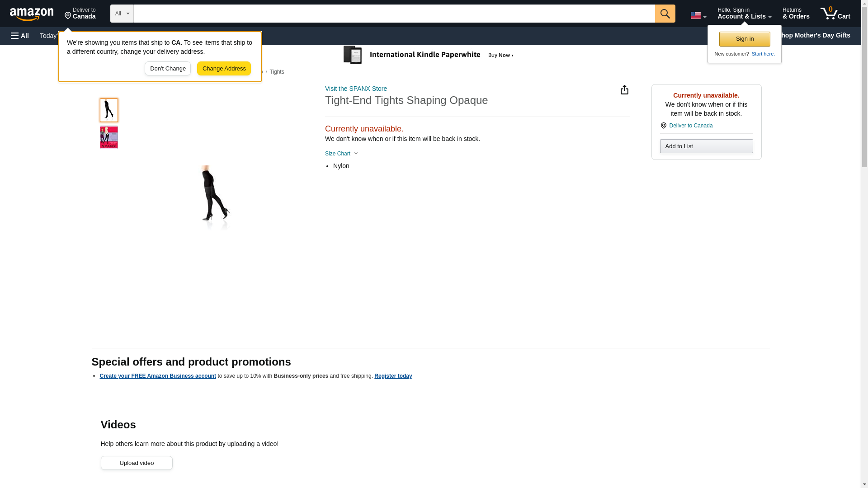Viewport: 868px width, 488px height.
Task: Open the search category All dropdown
Action: pos(122,14)
